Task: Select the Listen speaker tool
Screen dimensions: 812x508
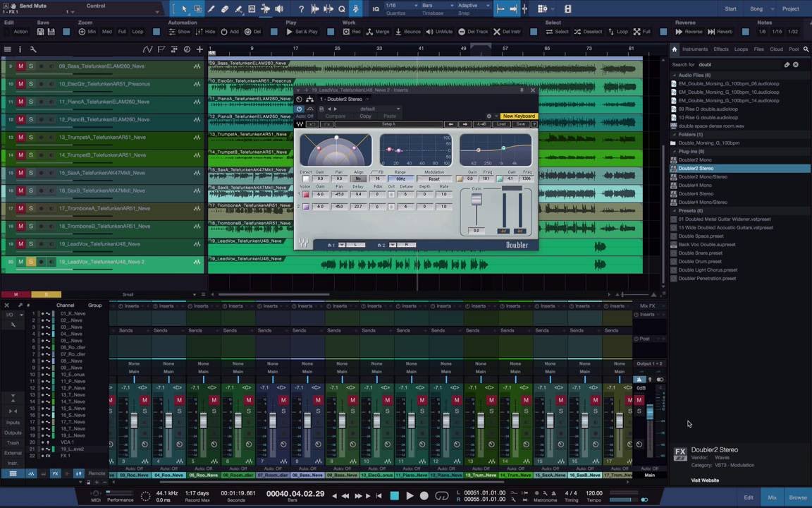Action: pyautogui.click(x=279, y=8)
